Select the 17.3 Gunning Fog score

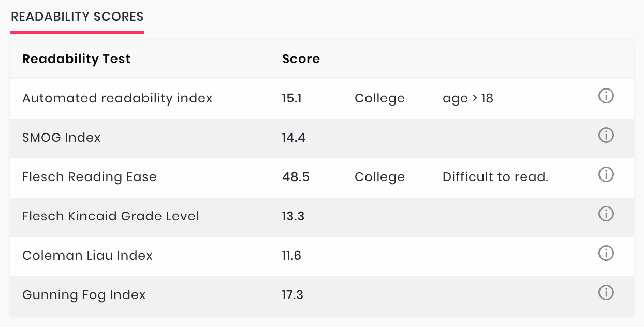click(292, 295)
